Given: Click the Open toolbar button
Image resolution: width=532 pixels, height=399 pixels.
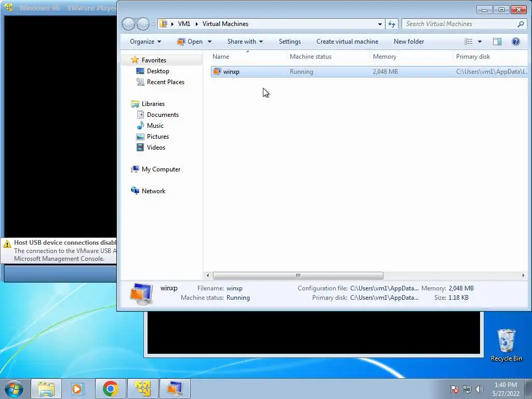Looking at the screenshot, I should tap(190, 42).
